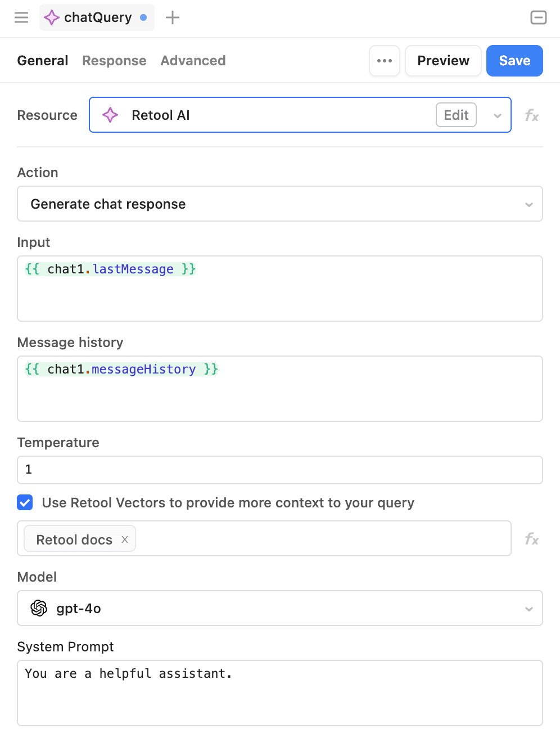Uncheck Use Retool Vectors checkbox
Image resolution: width=560 pixels, height=738 pixels.
coord(25,502)
